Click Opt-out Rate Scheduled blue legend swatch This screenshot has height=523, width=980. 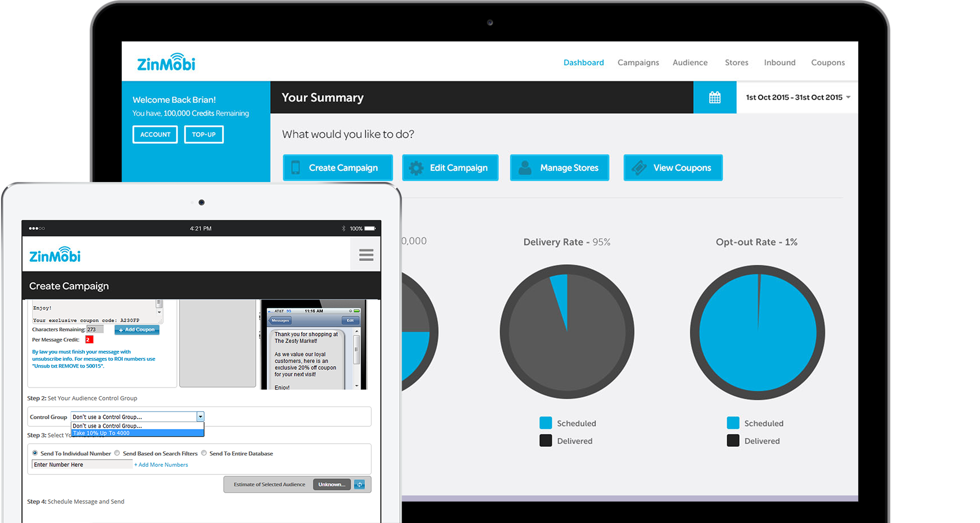point(733,423)
